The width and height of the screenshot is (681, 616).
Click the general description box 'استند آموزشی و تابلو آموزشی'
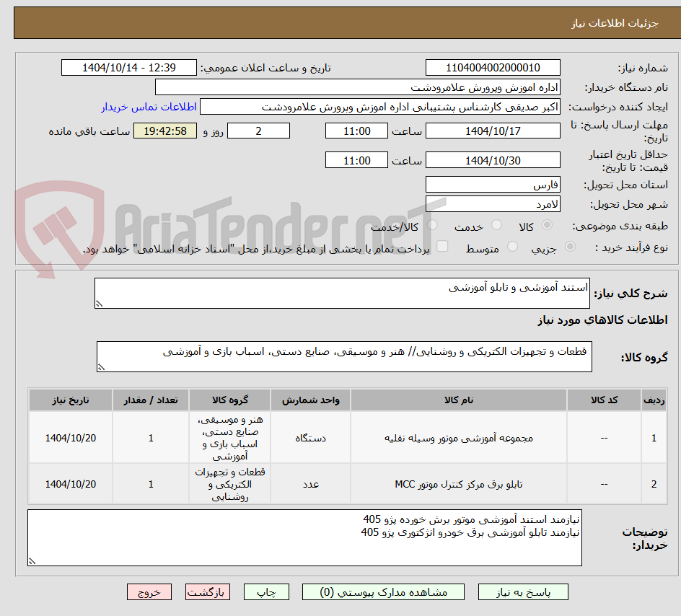[342, 294]
